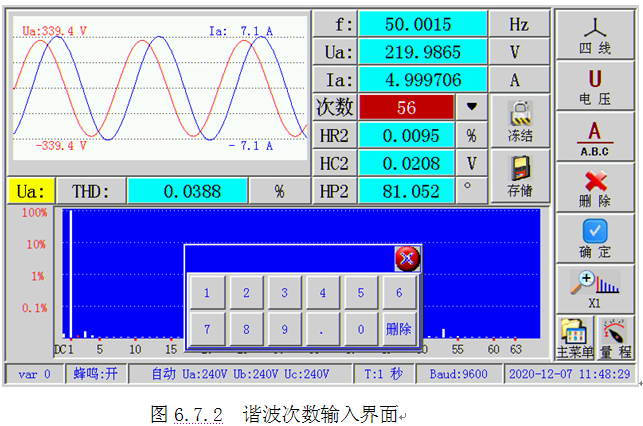The width and height of the screenshot is (643, 426).
Task: Tap keypad digit 2
Action: [x=246, y=292]
